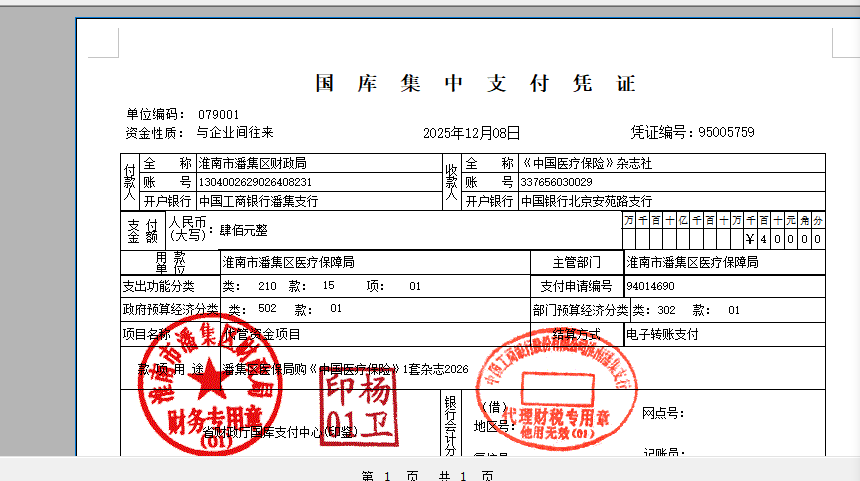Click the 主管部门 value cell
Image resolution: width=860 pixels, height=481 pixels.
[692, 262]
